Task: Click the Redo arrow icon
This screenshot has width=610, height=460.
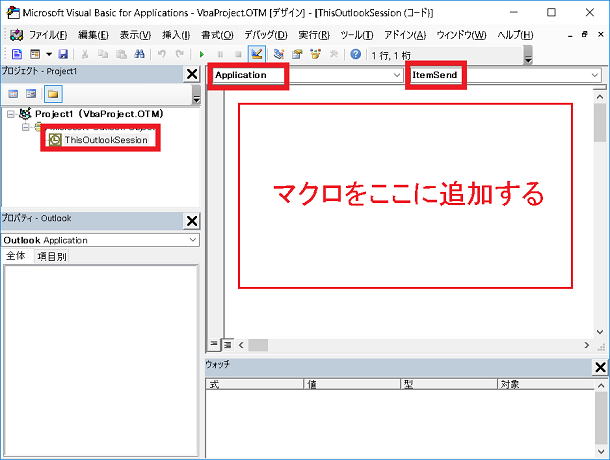Action: 179,54
